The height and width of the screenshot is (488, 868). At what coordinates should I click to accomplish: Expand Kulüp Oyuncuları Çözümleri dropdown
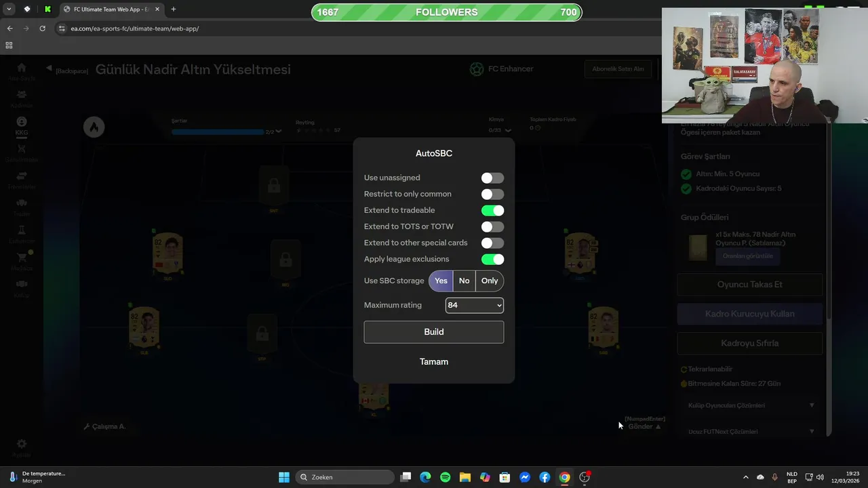[x=749, y=405]
